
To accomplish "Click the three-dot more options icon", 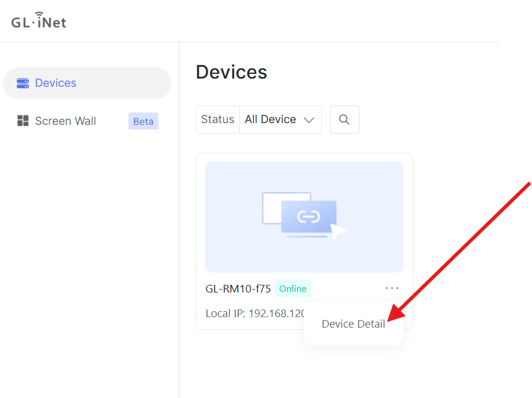I will (392, 288).
